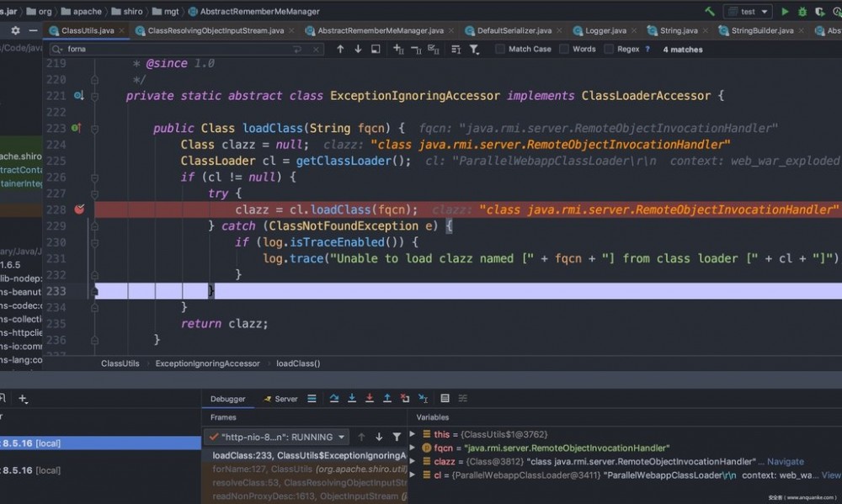Run the test configuration
Image resolution: width=842 pixels, height=504 pixels.
pyautogui.click(x=785, y=12)
